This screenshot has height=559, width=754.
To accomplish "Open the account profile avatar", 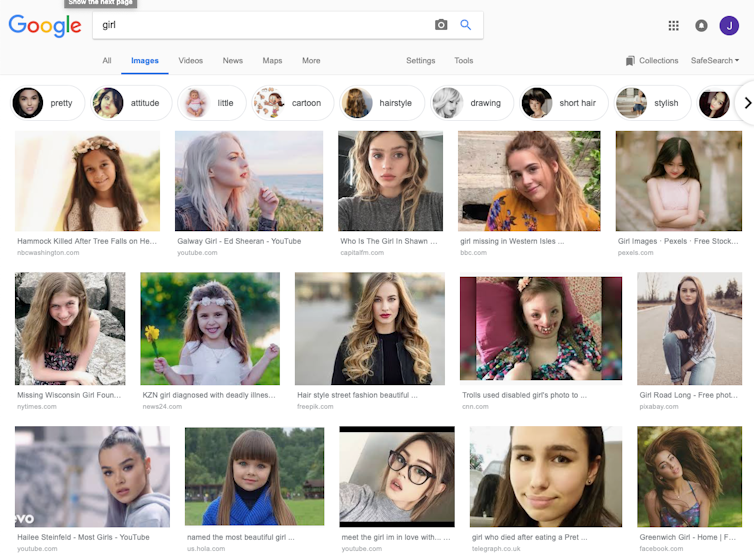I will click(729, 26).
